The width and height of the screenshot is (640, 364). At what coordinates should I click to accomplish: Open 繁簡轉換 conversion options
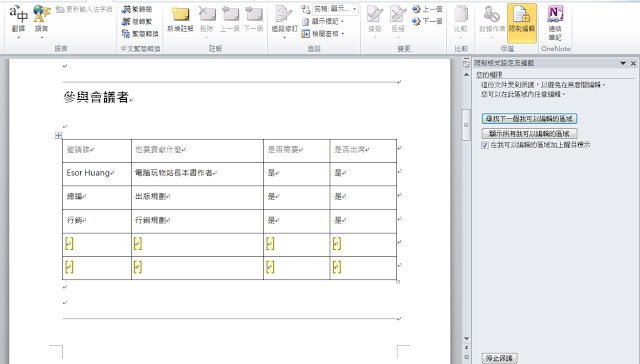tap(140, 33)
